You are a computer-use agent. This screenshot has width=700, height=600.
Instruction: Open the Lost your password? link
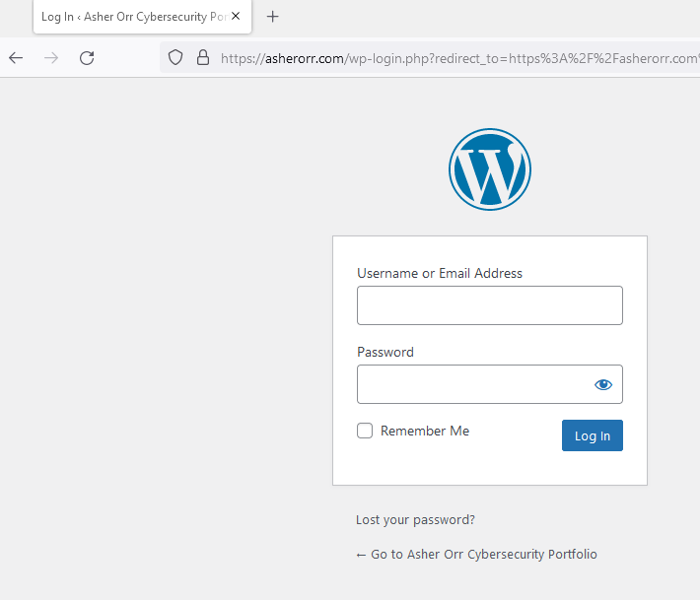click(x=415, y=519)
